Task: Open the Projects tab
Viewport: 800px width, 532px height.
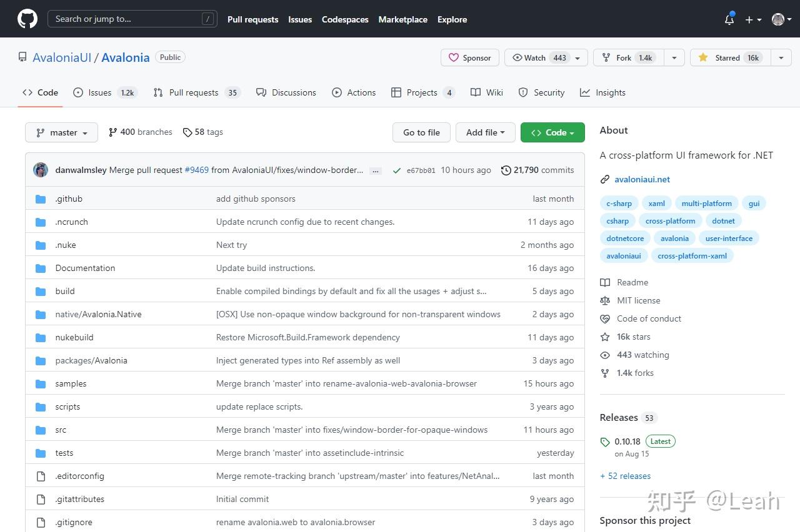Action: (423, 92)
